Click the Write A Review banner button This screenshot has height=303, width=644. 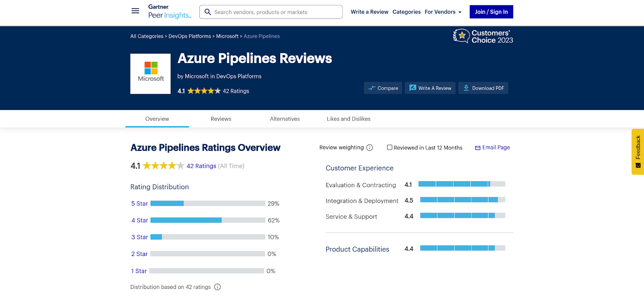pyautogui.click(x=430, y=88)
